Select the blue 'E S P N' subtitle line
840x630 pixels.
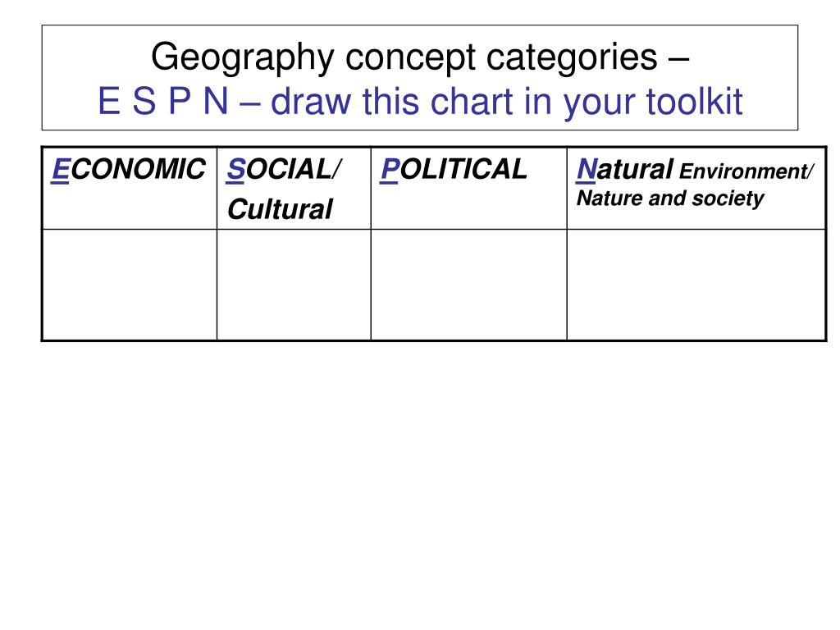420,101
